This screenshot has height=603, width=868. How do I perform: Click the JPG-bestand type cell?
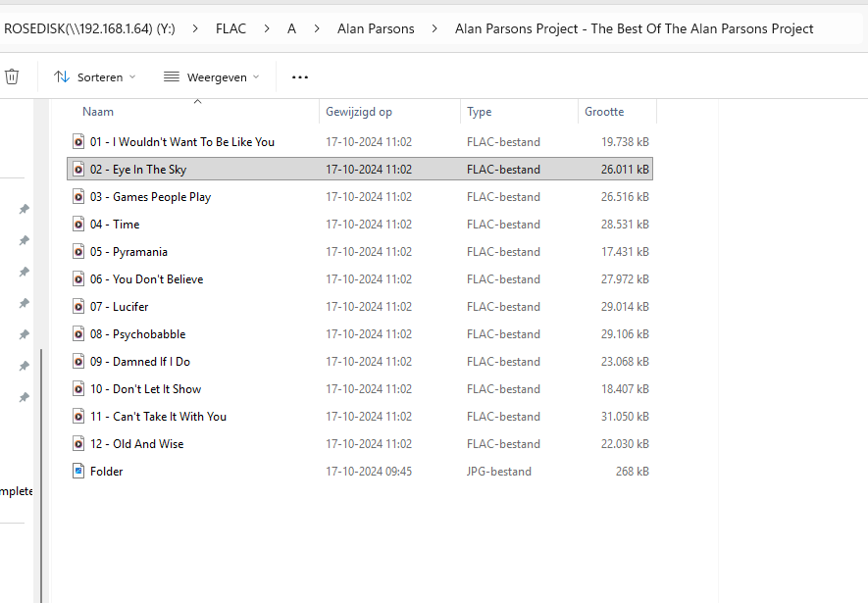click(x=499, y=472)
